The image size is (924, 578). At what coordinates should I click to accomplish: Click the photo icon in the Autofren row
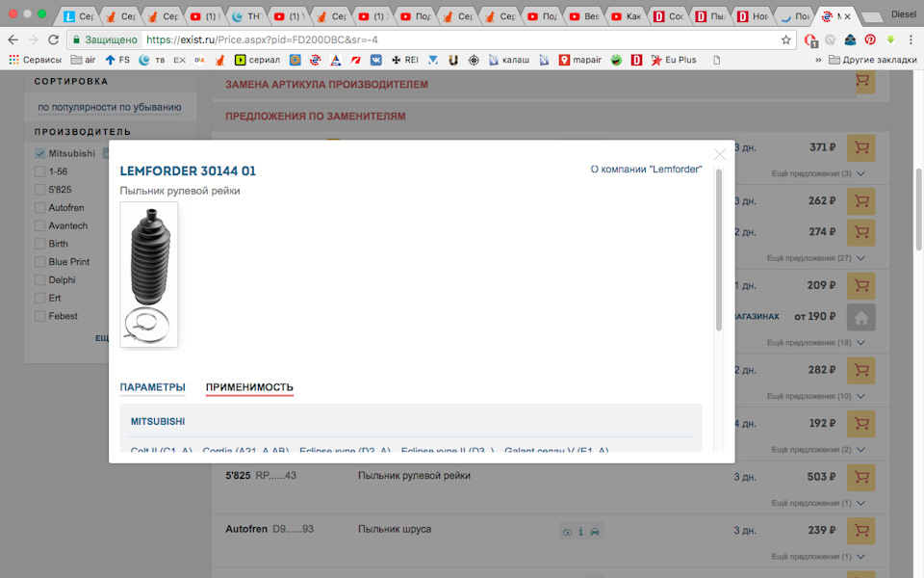tap(567, 532)
